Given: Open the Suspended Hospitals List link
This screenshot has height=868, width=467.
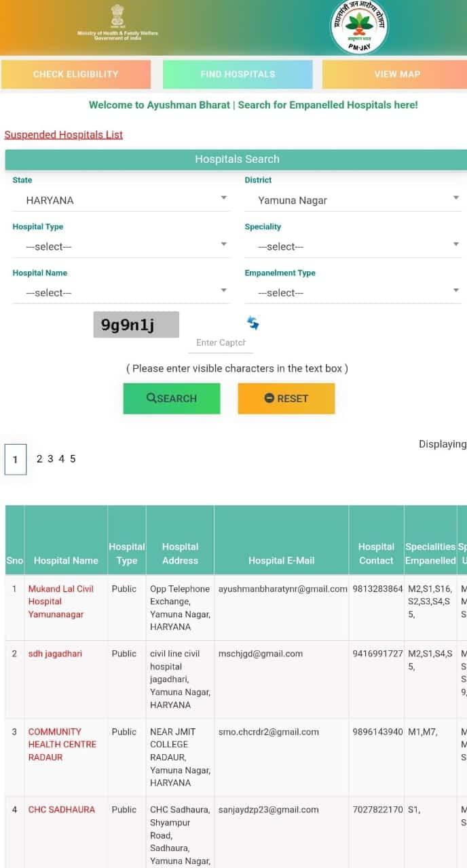Looking at the screenshot, I should [x=64, y=134].
